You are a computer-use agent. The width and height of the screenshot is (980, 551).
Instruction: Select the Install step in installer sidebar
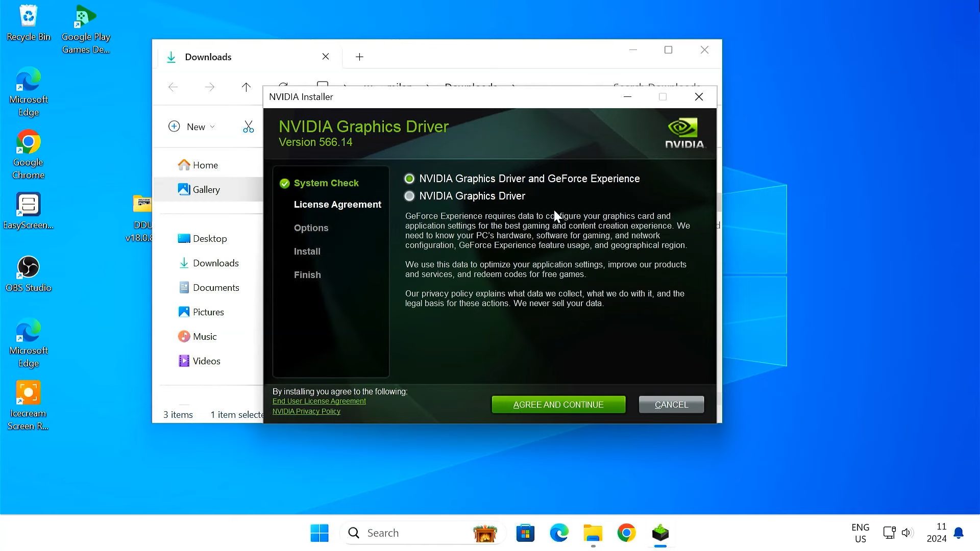307,252
